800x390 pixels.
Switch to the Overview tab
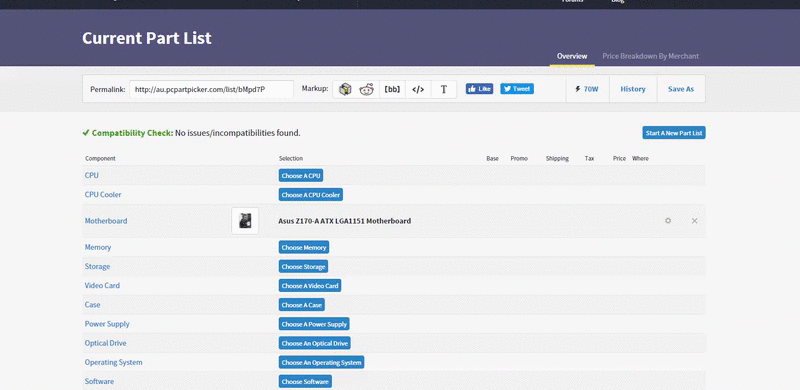pos(572,56)
